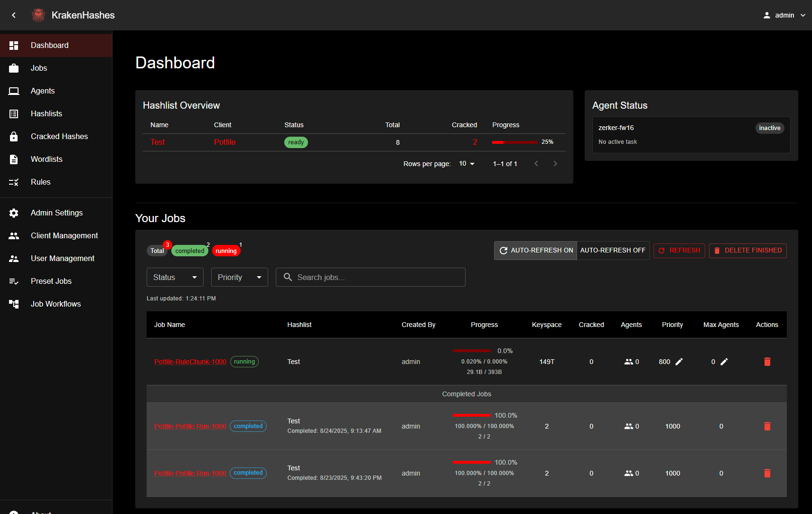812x514 pixels.
Task: Click the agents icon on the running job row
Action: point(629,361)
